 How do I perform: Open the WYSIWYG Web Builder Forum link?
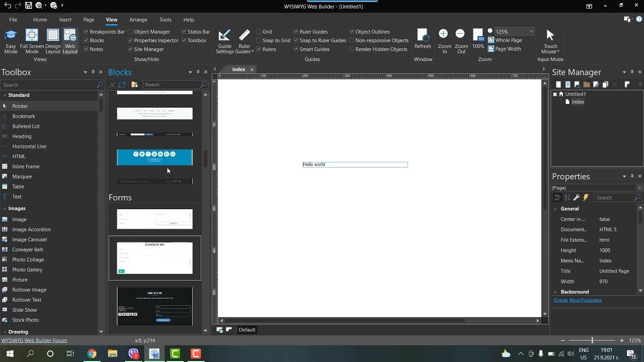[x=34, y=340]
